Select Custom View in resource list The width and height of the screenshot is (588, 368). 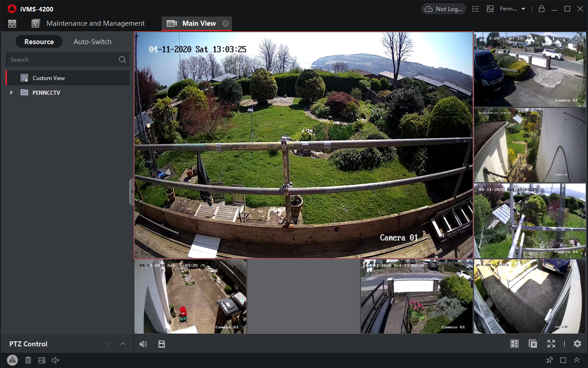49,78
